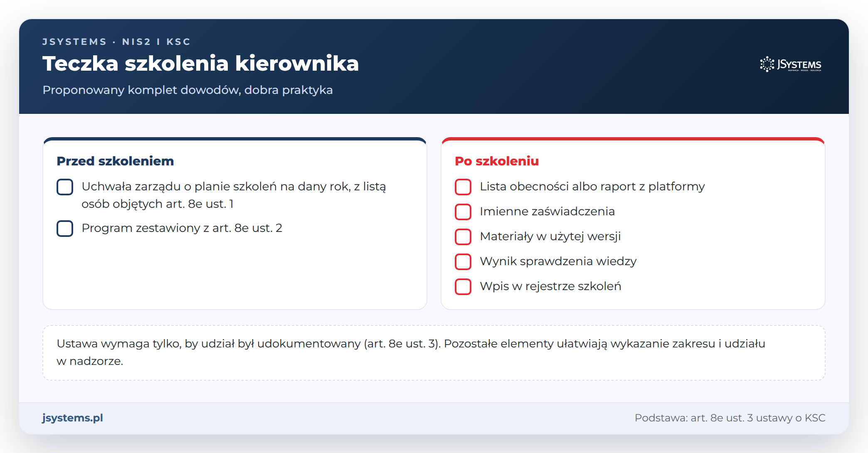This screenshot has height=453, width=868.
Task: Mark the 'Materiały w użytej wersji' checkbox
Action: pos(463,237)
